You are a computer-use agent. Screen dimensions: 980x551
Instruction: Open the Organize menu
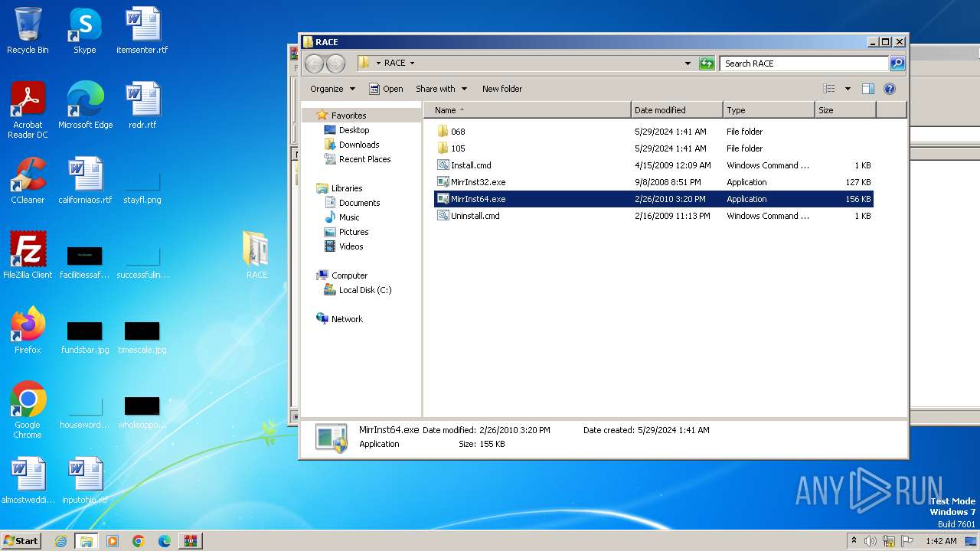coord(332,89)
